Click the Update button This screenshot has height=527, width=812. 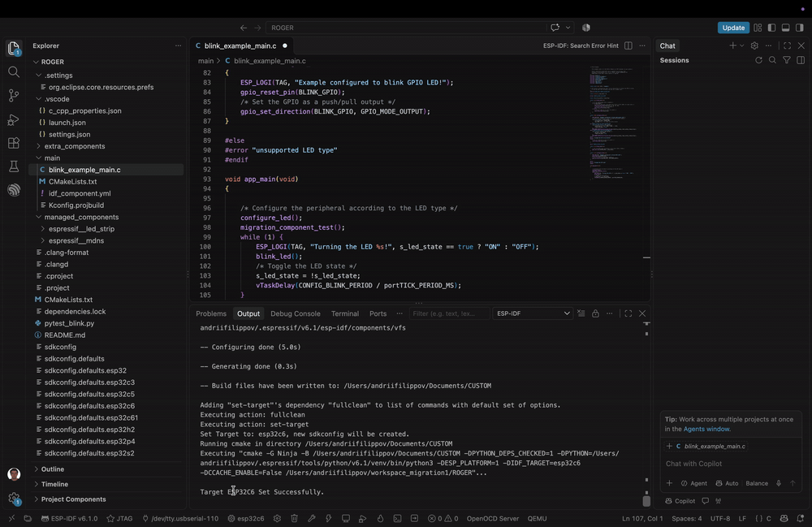click(733, 28)
